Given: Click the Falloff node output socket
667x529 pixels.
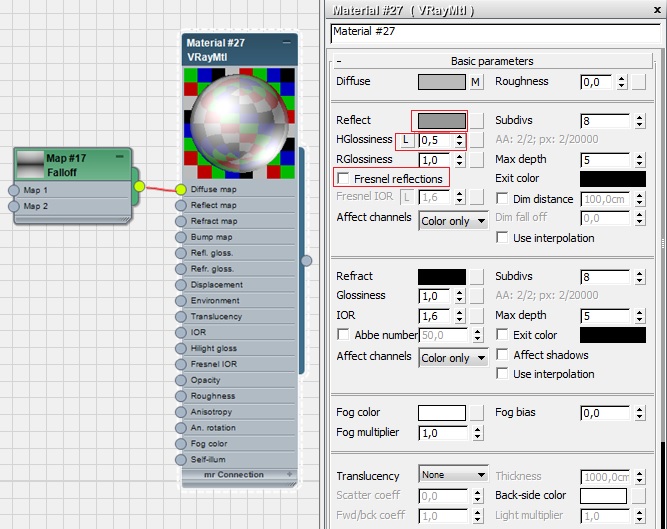Looking at the screenshot, I should click(x=139, y=186).
